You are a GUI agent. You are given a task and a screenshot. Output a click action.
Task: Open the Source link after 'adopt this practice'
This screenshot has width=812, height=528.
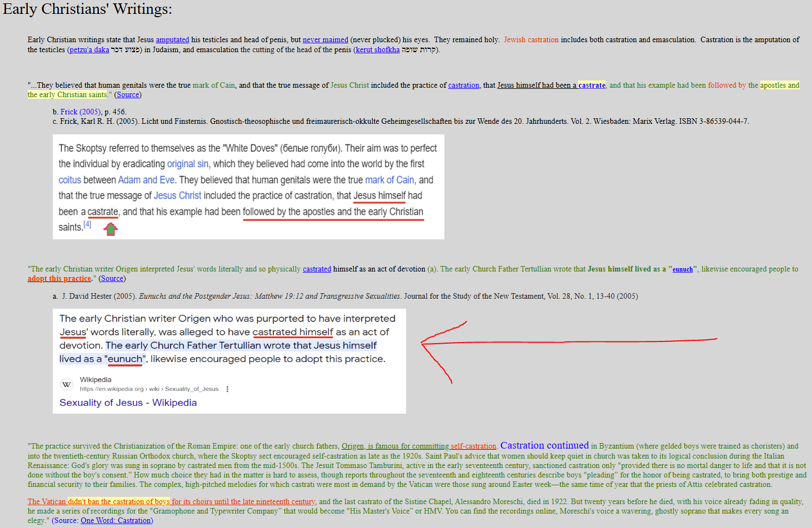pyautogui.click(x=112, y=279)
